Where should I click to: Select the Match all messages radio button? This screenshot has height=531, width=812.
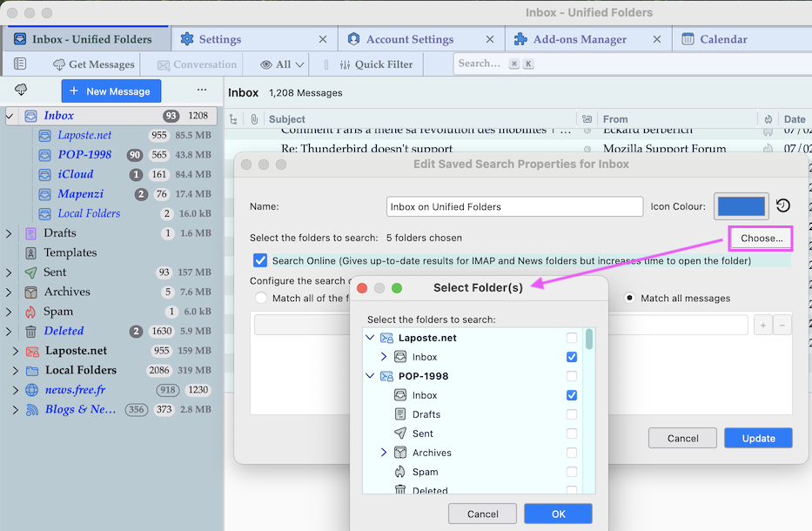631,298
